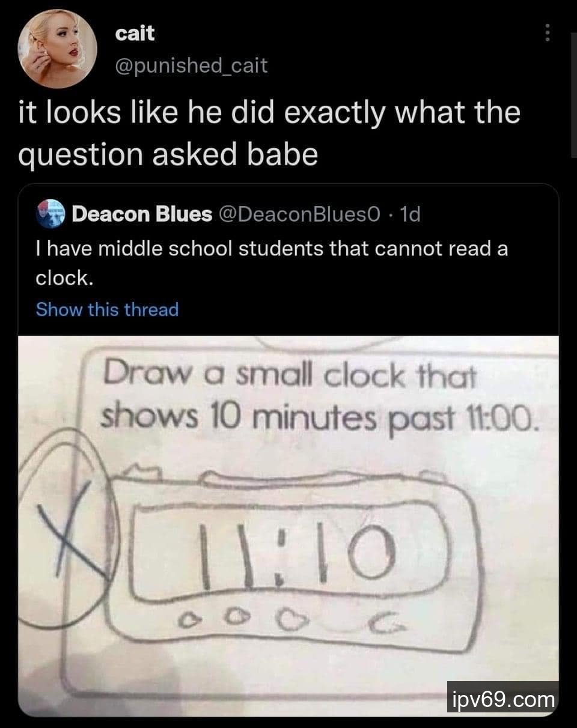Click Deacon Blues' small avatar
The image size is (577, 728).
pos(50,214)
